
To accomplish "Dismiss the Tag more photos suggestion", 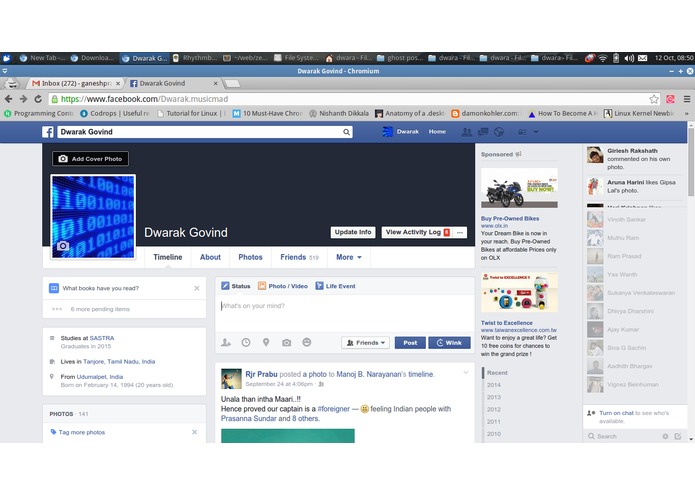I will (195, 432).
